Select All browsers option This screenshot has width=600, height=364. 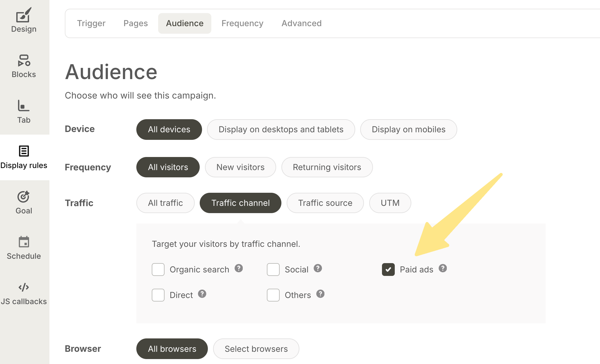[x=172, y=349]
